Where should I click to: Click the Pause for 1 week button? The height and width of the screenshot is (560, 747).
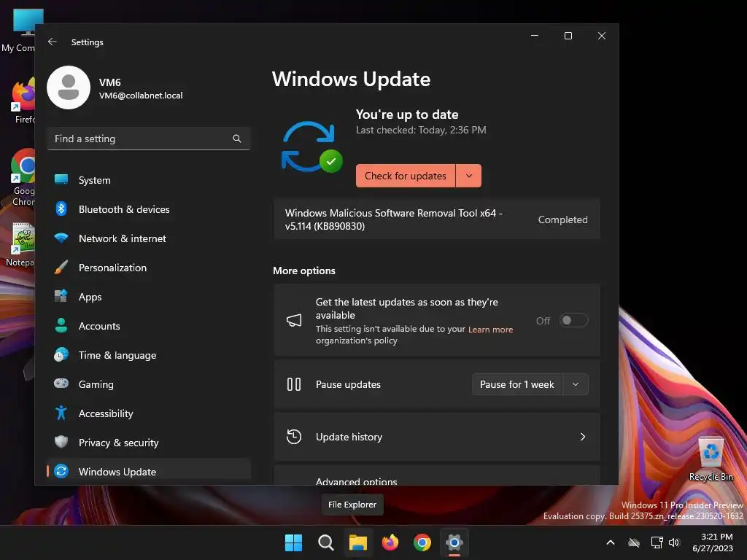coord(517,384)
